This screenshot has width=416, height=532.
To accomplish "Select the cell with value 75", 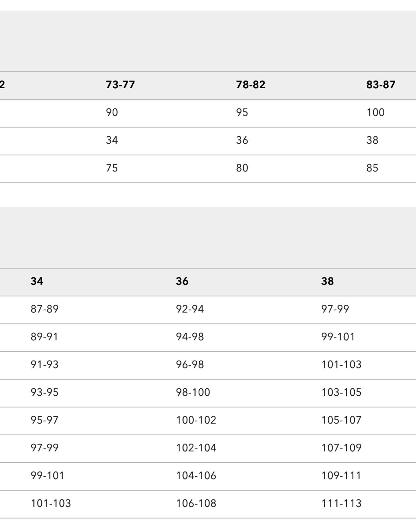I will (x=112, y=168).
